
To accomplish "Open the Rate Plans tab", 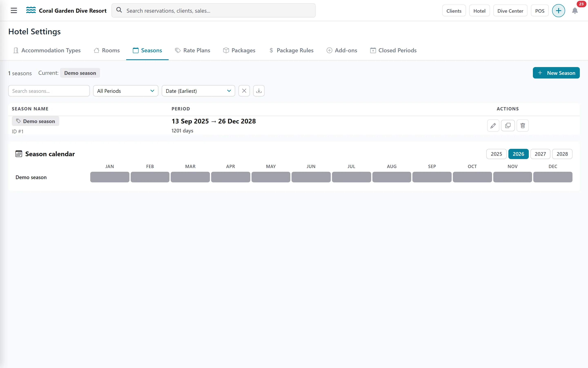I will 193,50.
